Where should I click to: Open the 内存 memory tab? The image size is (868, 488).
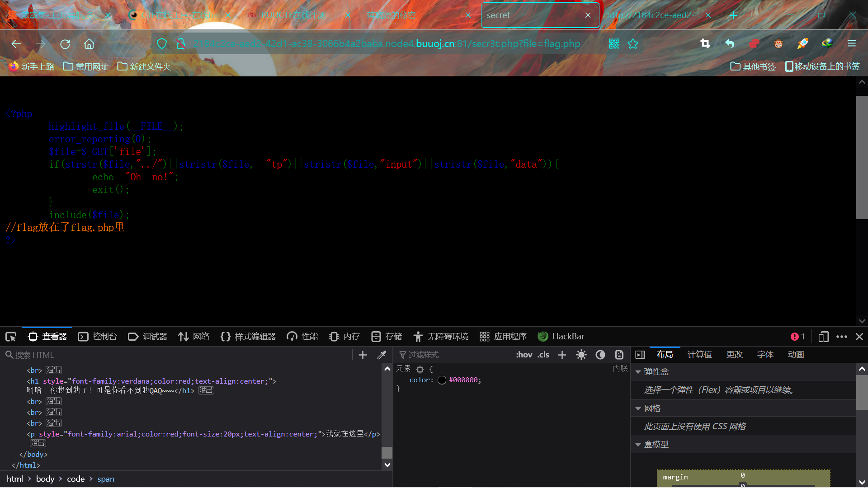click(x=344, y=337)
